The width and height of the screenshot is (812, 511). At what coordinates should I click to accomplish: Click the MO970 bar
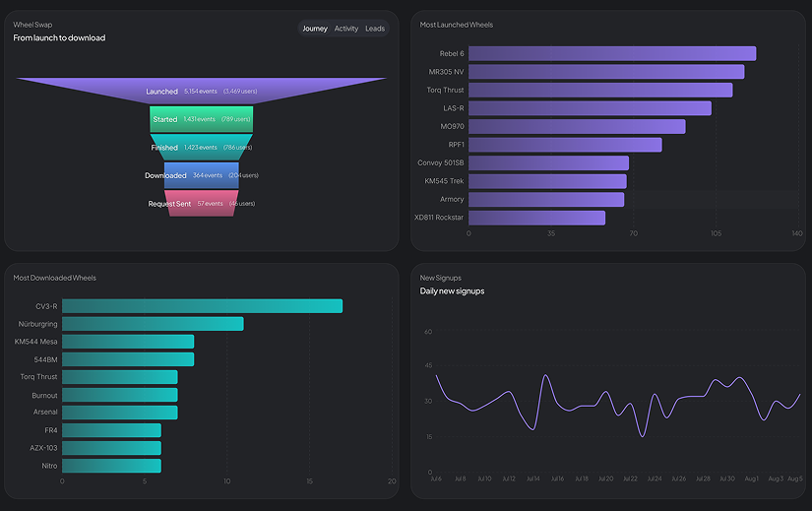pos(577,126)
